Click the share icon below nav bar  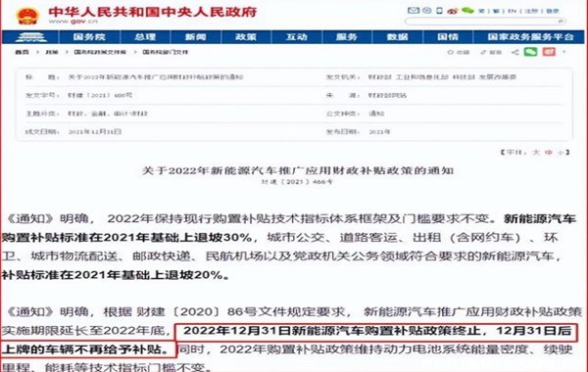click(515, 52)
